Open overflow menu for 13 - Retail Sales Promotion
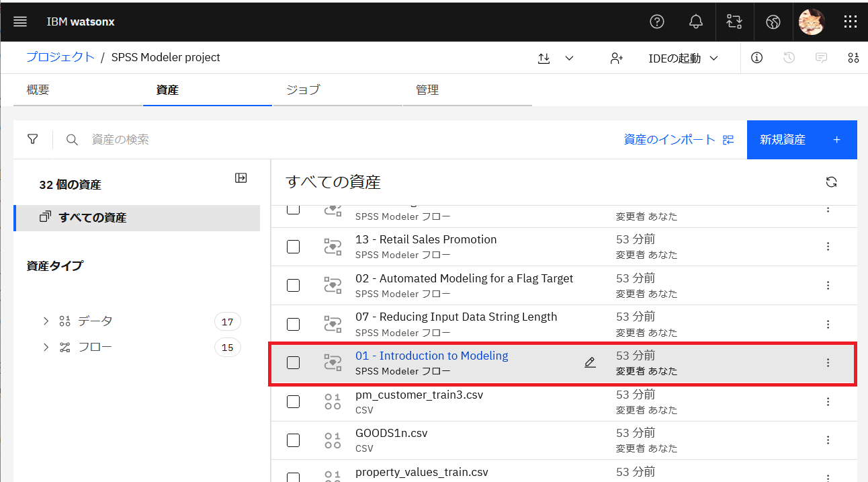Viewport: 868px width, 482px height. tap(828, 247)
